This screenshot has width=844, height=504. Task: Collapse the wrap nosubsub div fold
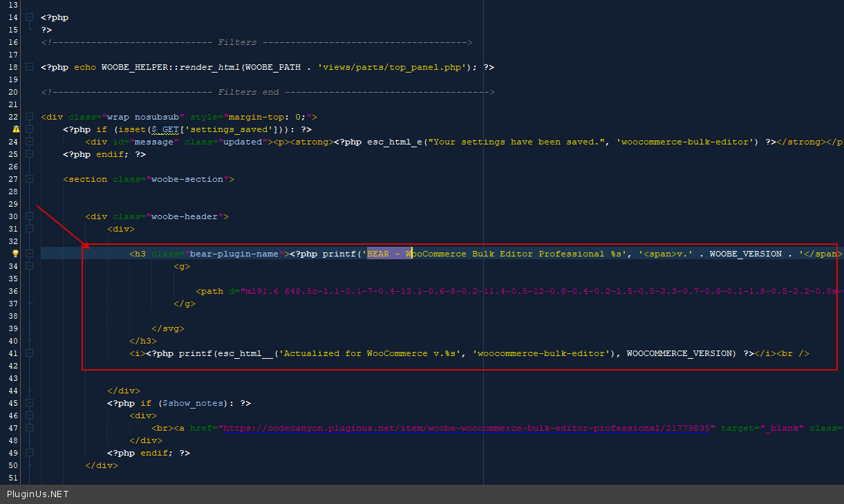(29, 117)
